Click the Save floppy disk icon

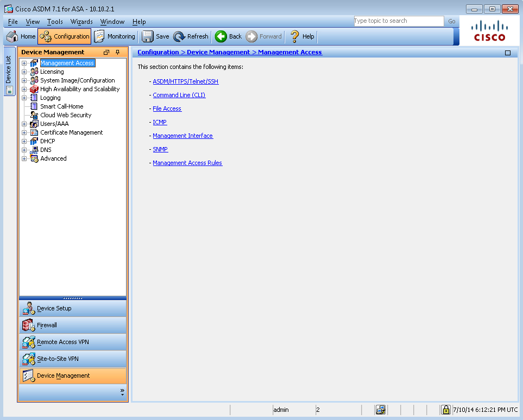coord(147,36)
